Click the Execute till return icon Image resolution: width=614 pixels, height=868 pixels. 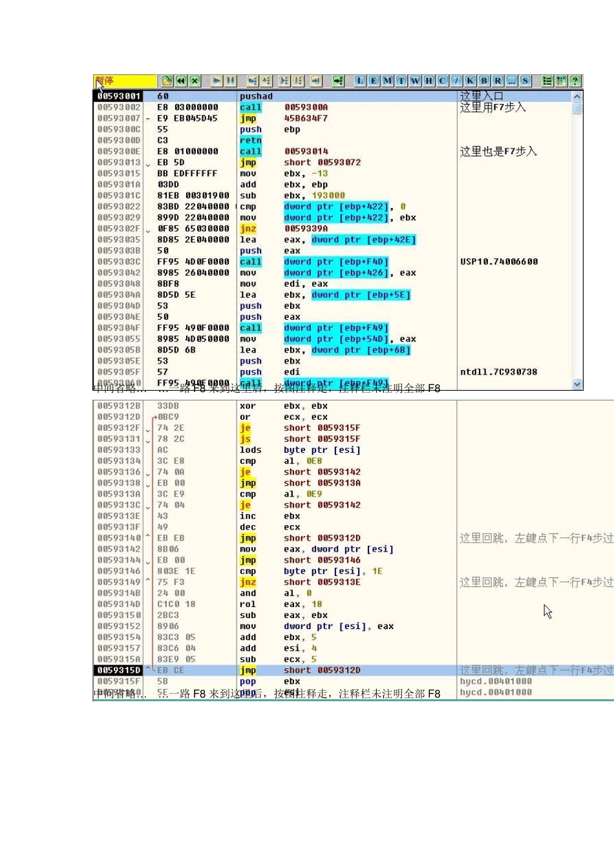click(x=316, y=81)
